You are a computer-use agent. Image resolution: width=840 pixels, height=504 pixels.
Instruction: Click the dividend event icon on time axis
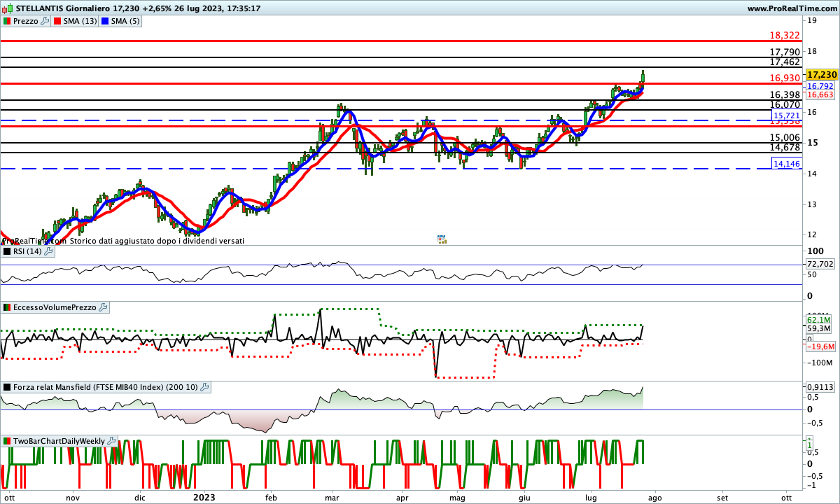[442, 239]
